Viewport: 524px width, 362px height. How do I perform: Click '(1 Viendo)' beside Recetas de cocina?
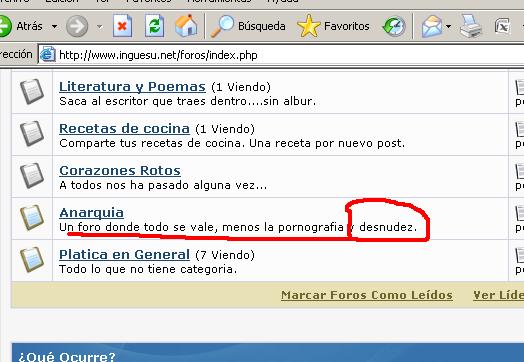point(225,129)
